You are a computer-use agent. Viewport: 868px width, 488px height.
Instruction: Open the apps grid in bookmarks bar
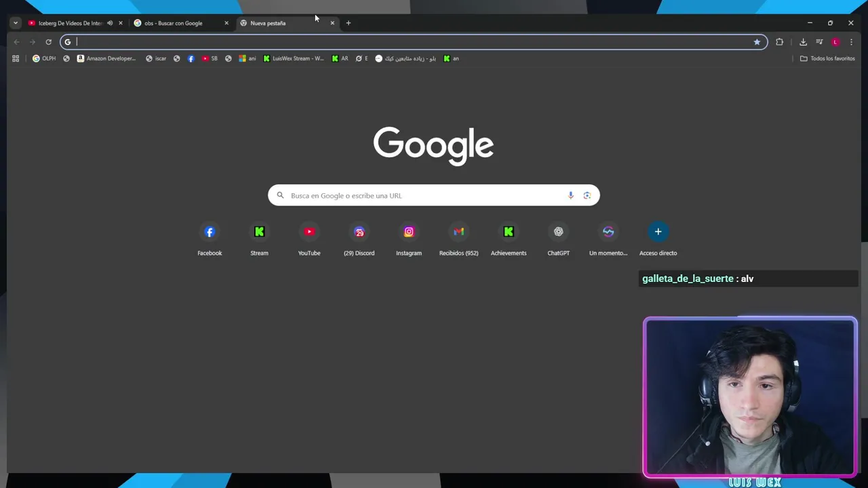point(16,58)
